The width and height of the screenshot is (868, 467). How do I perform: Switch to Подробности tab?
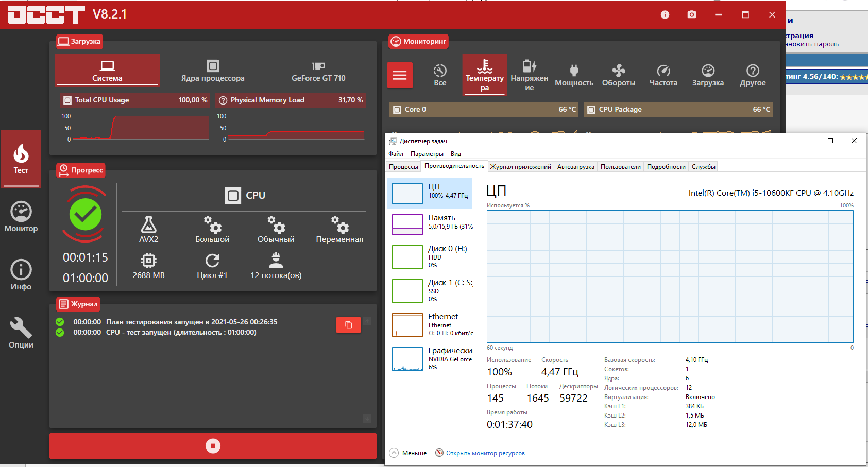[666, 167]
